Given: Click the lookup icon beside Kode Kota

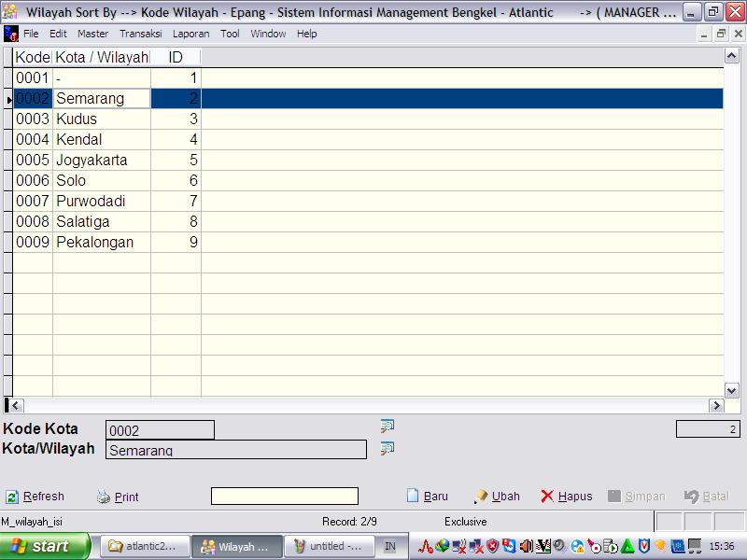Looking at the screenshot, I should pyautogui.click(x=388, y=427).
